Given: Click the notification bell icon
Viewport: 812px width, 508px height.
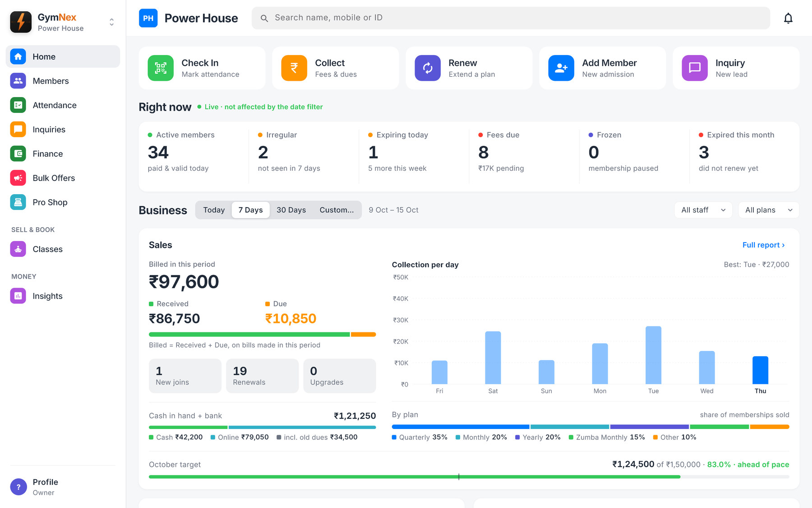Looking at the screenshot, I should pyautogui.click(x=788, y=18).
